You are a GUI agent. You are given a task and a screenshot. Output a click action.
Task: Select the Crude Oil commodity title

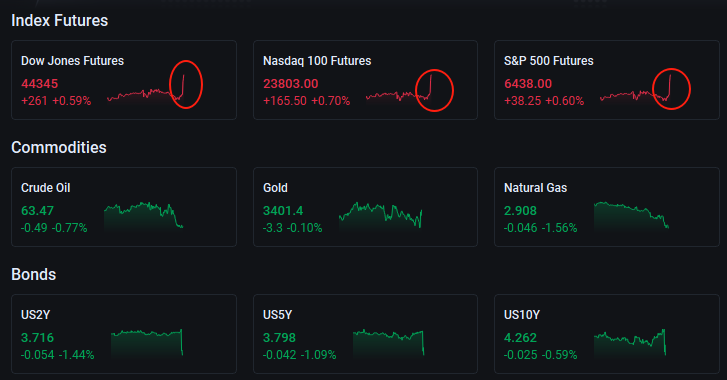pyautogui.click(x=45, y=188)
